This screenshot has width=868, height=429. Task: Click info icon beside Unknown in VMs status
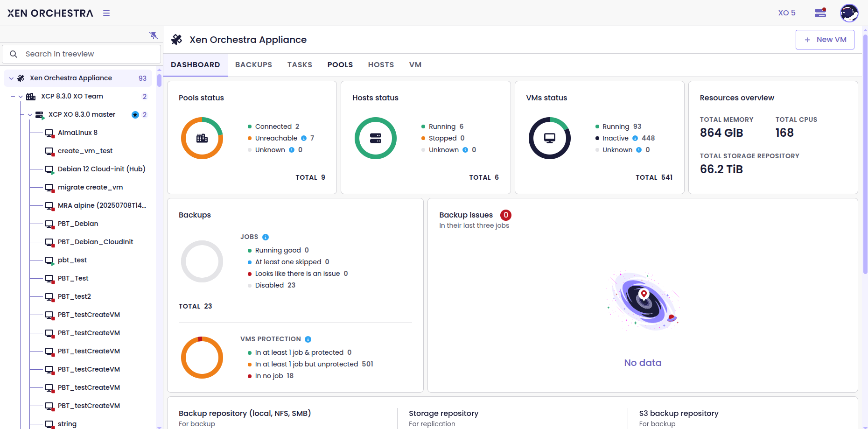tap(639, 150)
